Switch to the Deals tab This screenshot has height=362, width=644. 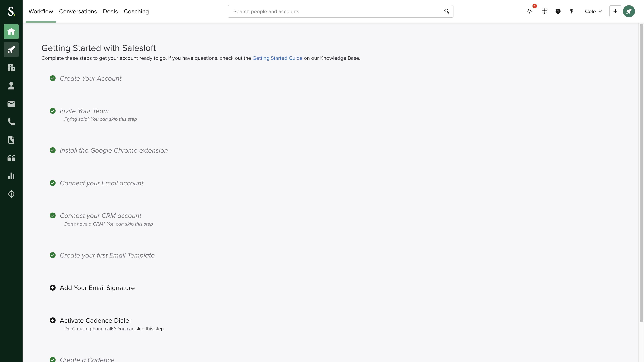click(110, 11)
